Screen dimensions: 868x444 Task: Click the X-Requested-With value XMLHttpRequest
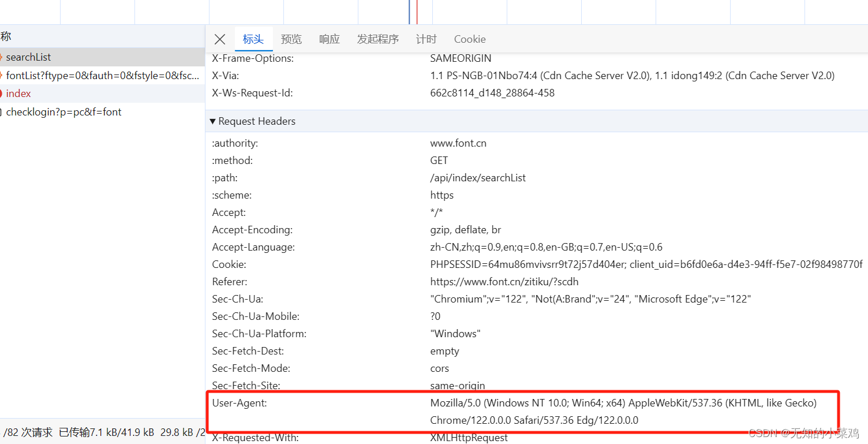click(469, 438)
